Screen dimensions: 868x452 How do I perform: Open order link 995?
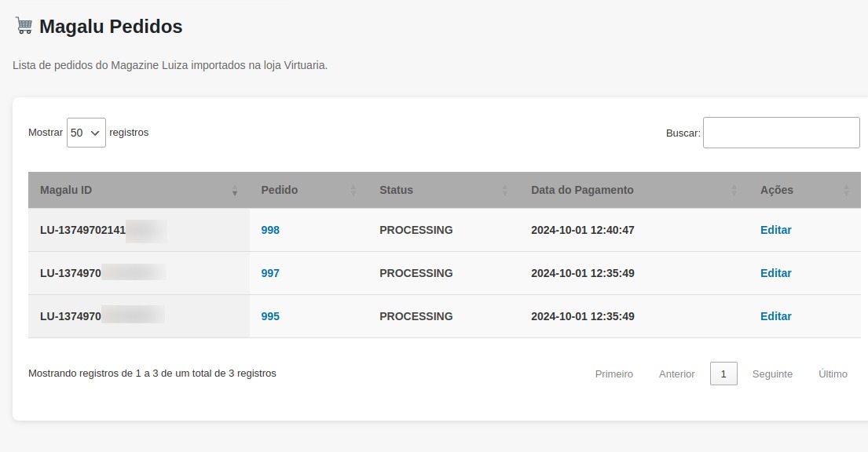270,316
